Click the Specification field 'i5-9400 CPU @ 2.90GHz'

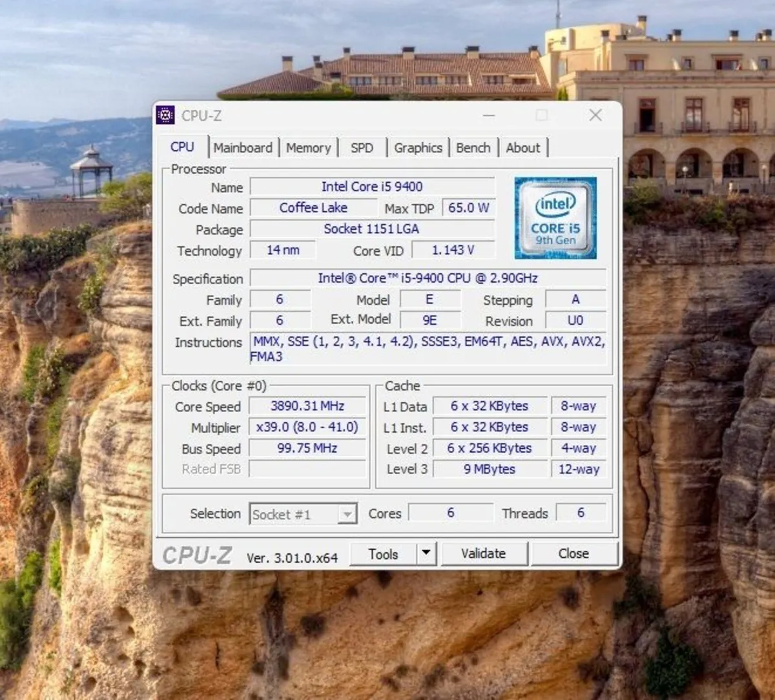coord(428,278)
